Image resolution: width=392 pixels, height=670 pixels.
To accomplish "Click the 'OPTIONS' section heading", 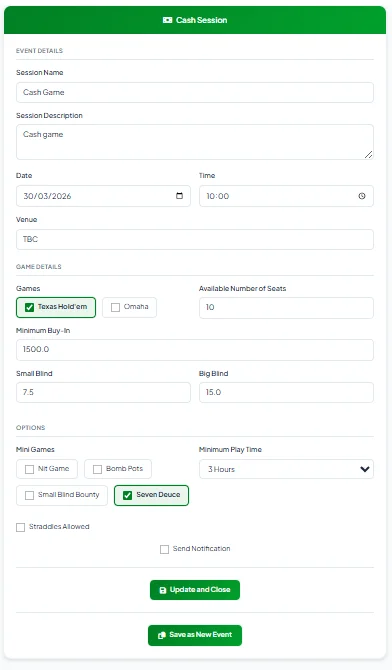I will [30, 428].
